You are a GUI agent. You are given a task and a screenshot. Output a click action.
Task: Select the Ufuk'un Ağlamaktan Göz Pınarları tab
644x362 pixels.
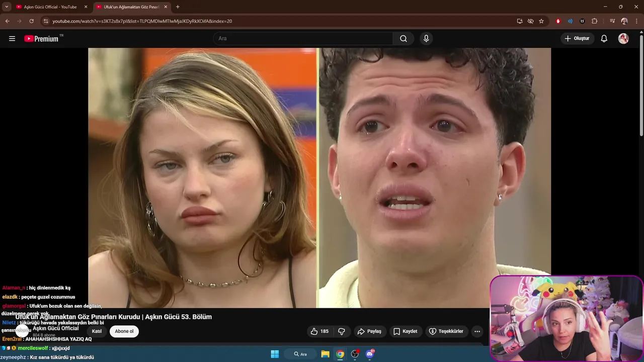click(x=132, y=7)
